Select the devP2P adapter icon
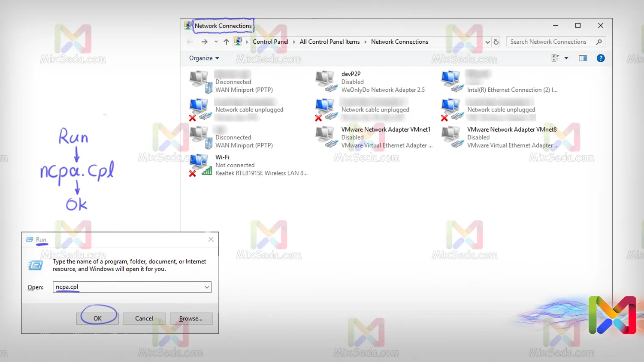This screenshot has width=644, height=362. tap(326, 81)
